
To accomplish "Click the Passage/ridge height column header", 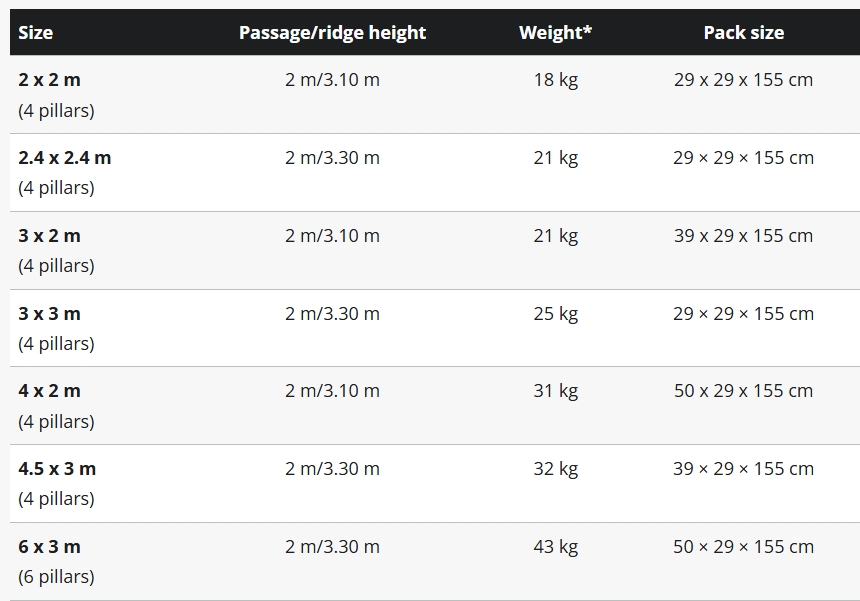I will point(332,32).
